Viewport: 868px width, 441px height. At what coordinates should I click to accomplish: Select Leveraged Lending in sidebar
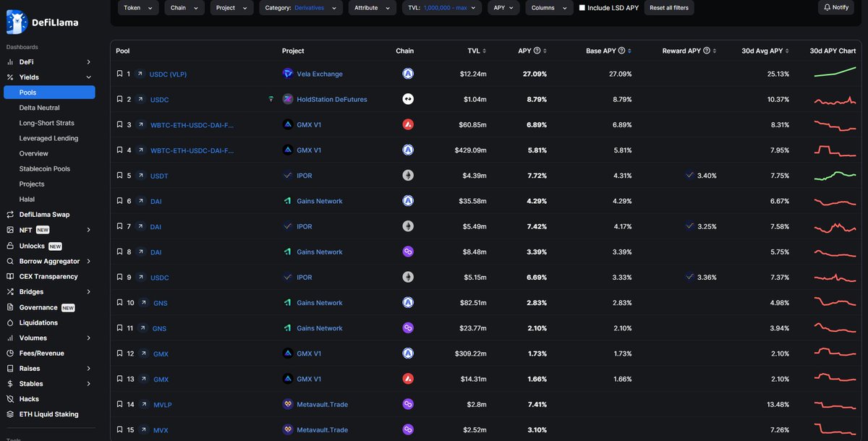point(49,138)
